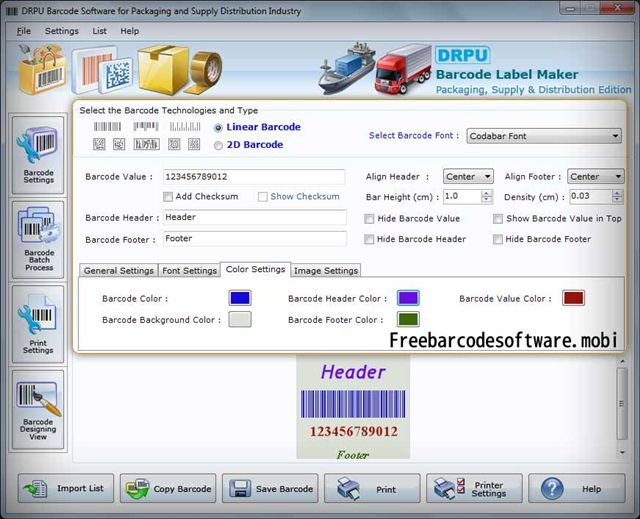Click the shopping bag barcode banner image
Image resolution: width=640 pixels, height=519 pixels.
(x=42, y=69)
